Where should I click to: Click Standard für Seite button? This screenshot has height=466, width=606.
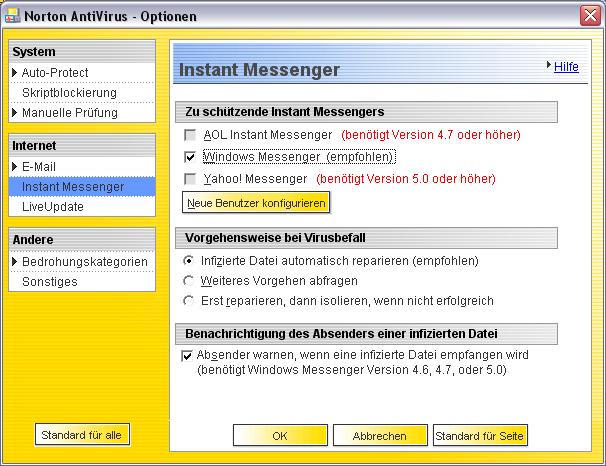480,435
